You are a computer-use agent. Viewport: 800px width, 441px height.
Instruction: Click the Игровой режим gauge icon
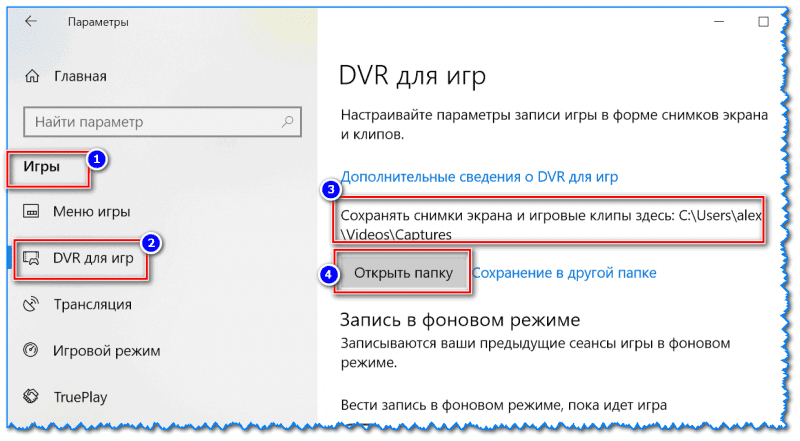pyautogui.click(x=31, y=350)
